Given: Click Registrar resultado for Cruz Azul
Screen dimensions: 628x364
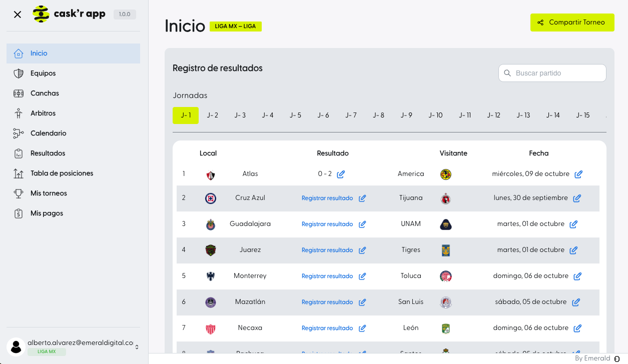Looking at the screenshot, I should coord(327,198).
